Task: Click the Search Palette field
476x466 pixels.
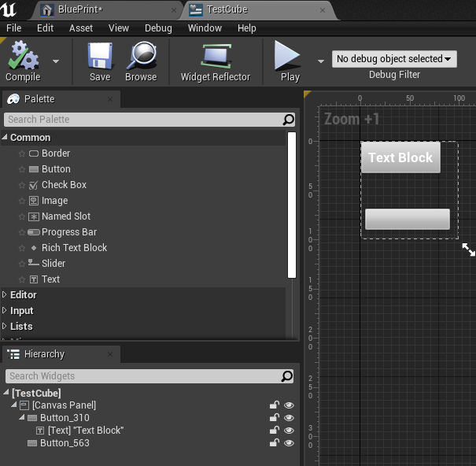Action: coord(149,120)
